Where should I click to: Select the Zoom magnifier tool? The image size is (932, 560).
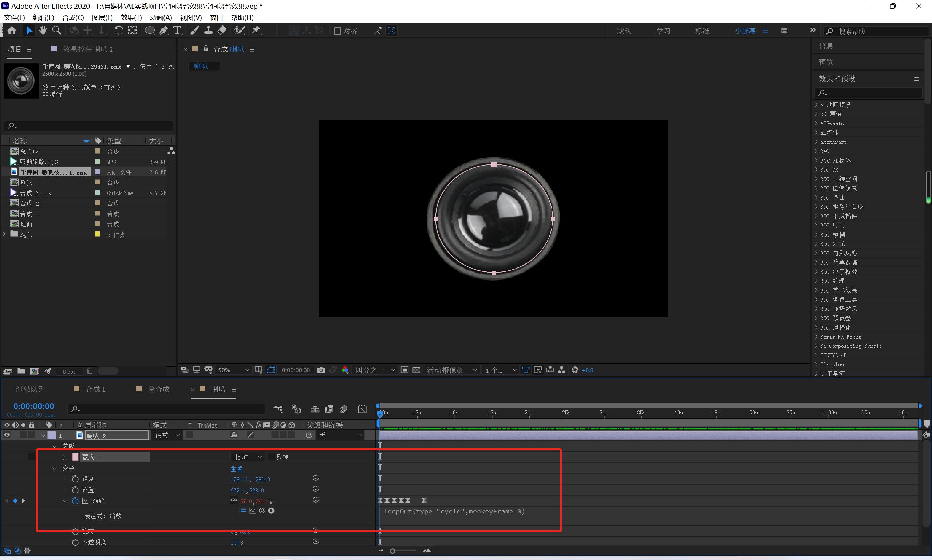pos(56,31)
